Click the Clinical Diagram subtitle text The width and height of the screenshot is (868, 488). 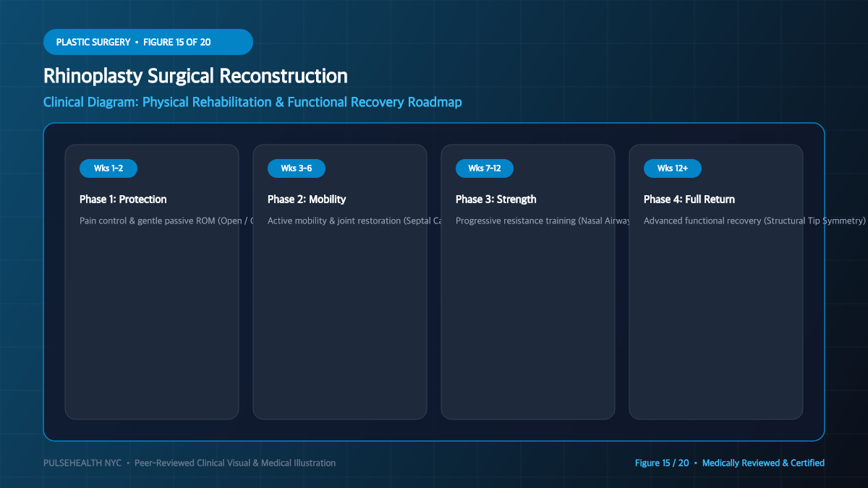252,102
